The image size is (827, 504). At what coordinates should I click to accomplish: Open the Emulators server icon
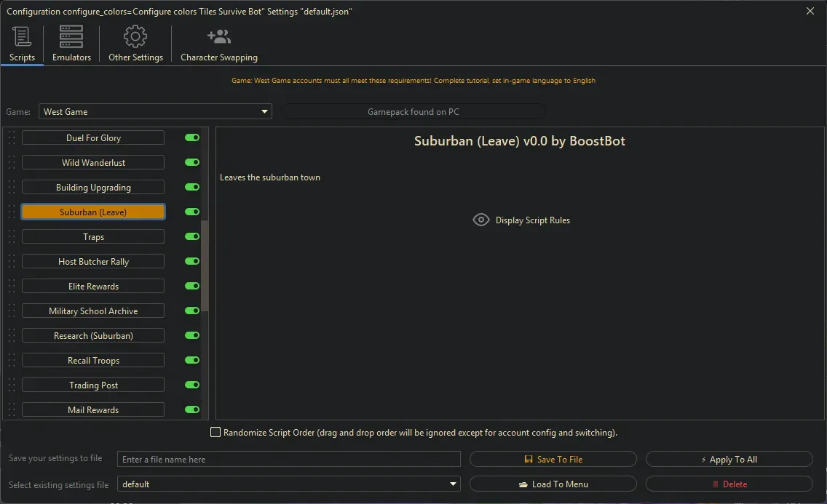tap(71, 37)
